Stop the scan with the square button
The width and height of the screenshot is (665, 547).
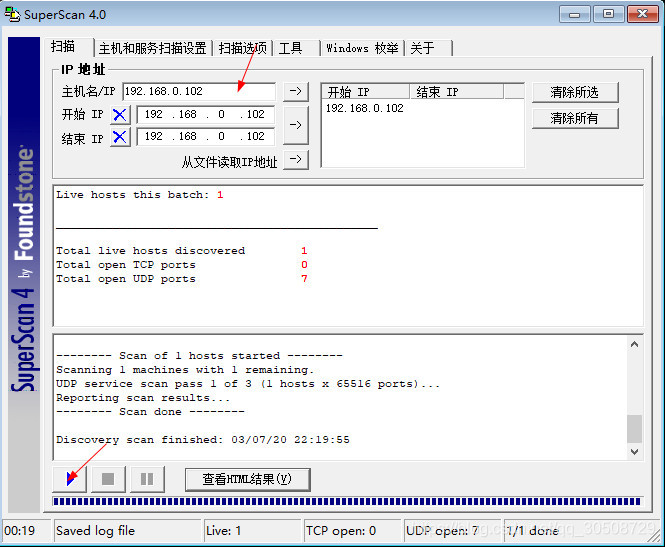pyautogui.click(x=108, y=479)
